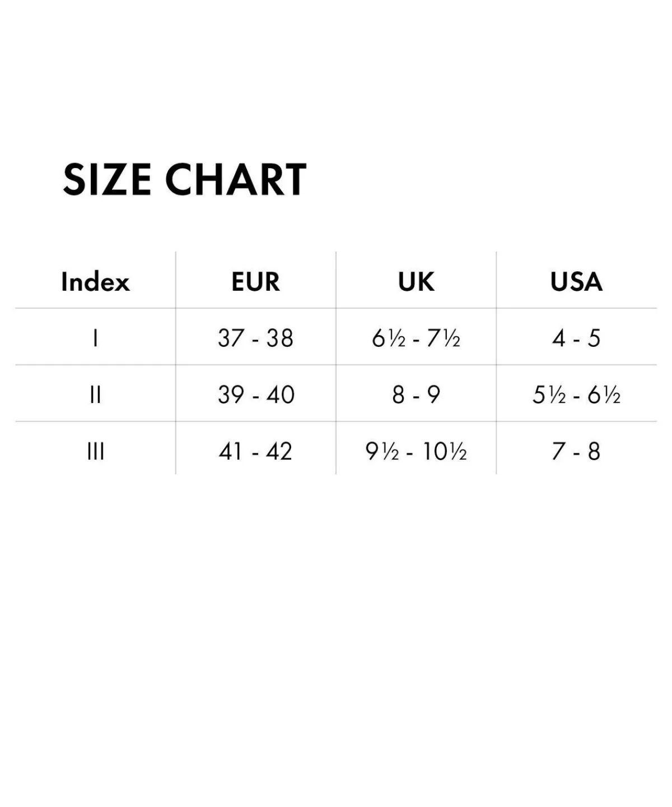Click index II row label
This screenshot has height=807, width=672.
95,395
